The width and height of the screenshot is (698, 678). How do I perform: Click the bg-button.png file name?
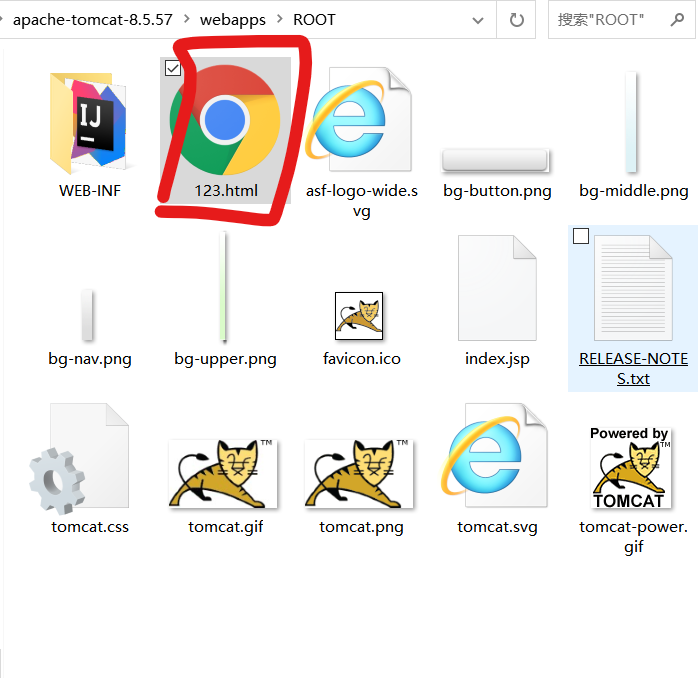point(497,191)
